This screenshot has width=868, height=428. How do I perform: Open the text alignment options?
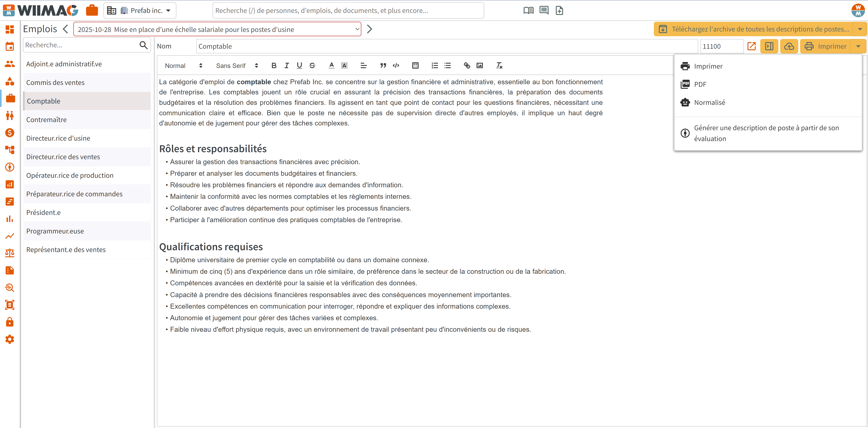(x=364, y=65)
